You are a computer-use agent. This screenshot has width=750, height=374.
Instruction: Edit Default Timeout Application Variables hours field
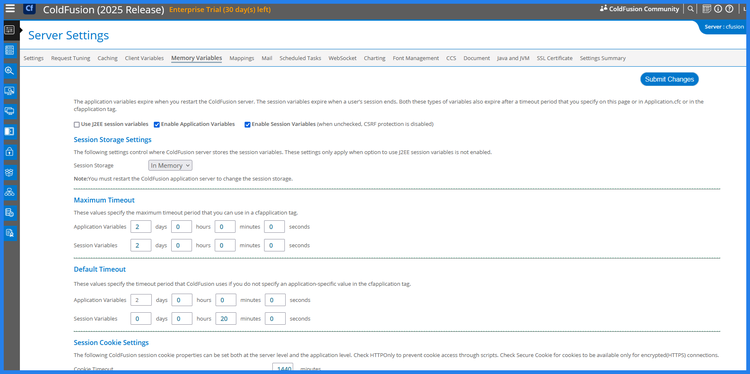click(182, 300)
